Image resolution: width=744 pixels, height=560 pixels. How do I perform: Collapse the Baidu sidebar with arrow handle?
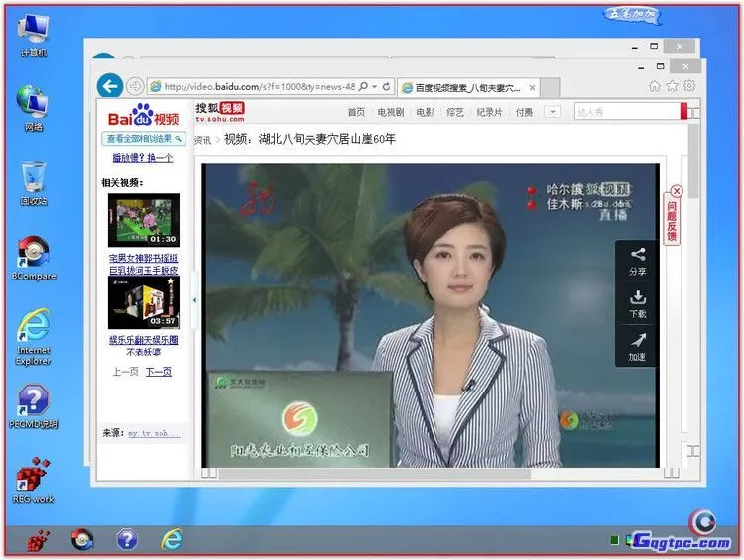point(194,300)
